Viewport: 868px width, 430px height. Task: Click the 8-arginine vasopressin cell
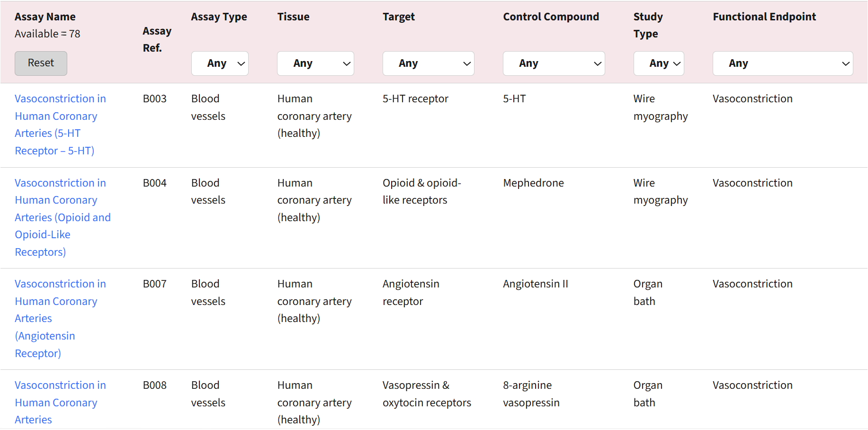[x=531, y=394]
